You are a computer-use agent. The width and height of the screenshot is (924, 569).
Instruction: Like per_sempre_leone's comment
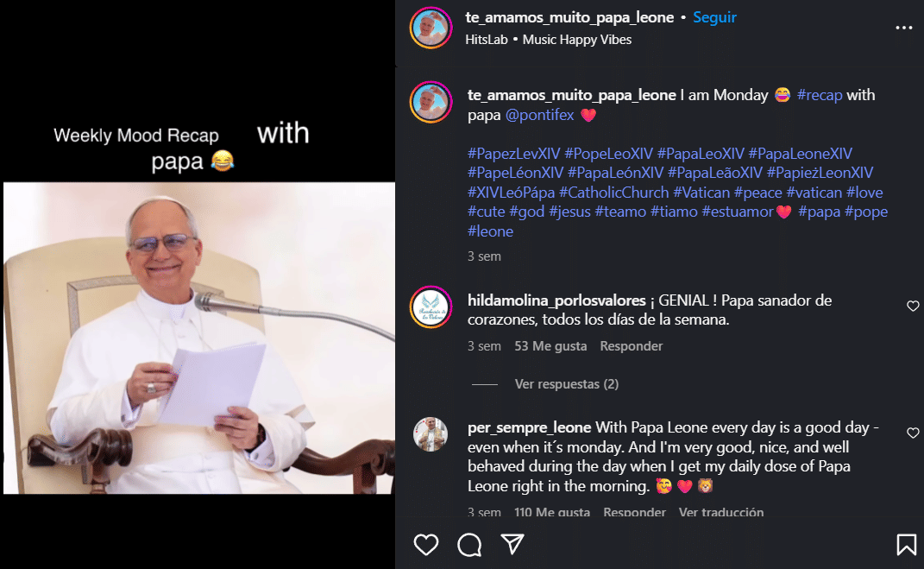coord(913,433)
